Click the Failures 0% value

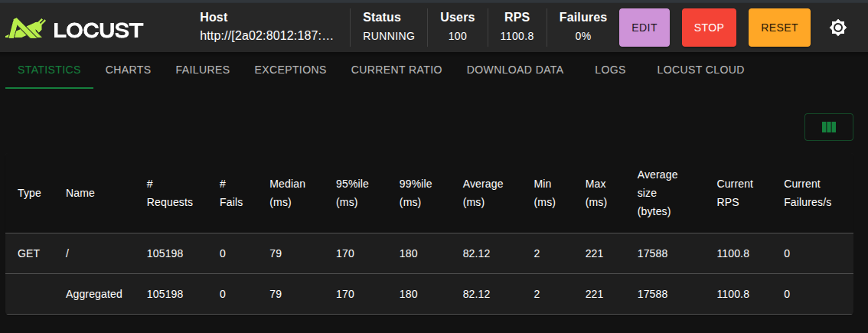tap(583, 36)
